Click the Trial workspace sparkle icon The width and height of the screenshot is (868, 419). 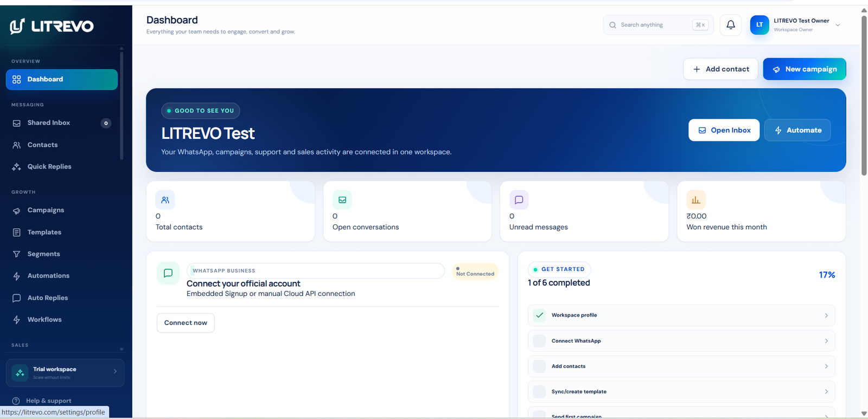20,373
